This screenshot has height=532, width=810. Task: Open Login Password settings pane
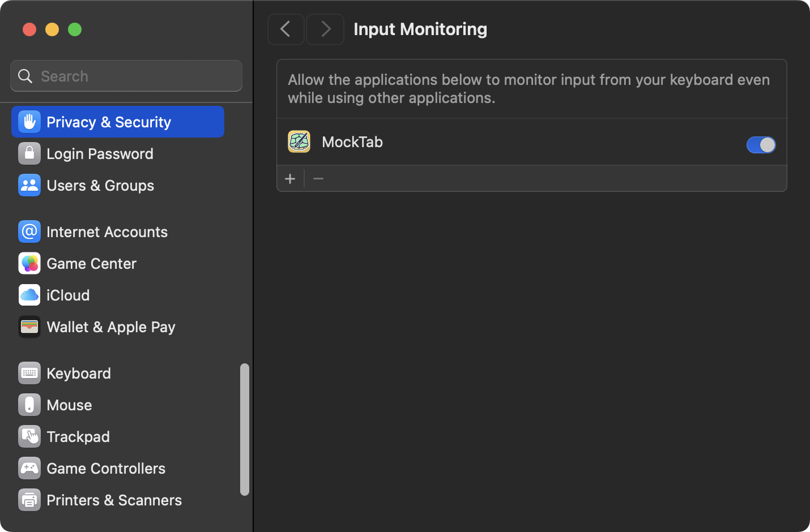118,153
